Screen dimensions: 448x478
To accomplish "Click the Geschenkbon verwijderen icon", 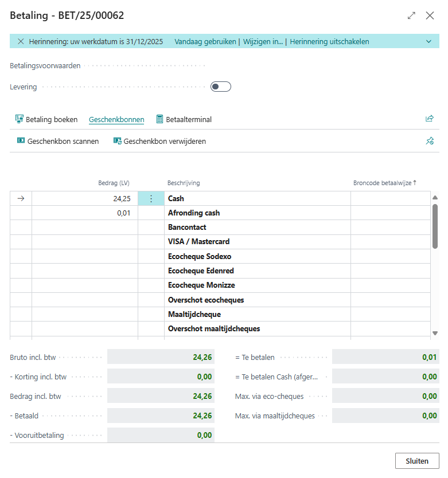I will (x=117, y=141).
